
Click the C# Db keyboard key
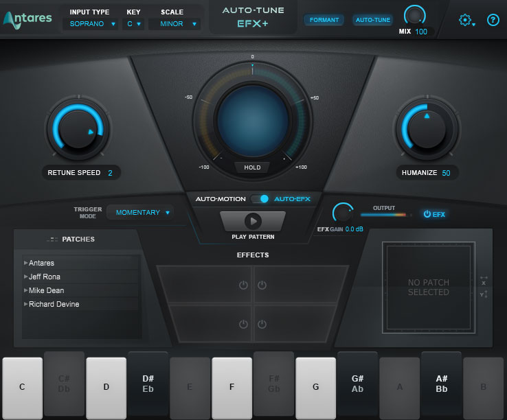click(x=64, y=384)
